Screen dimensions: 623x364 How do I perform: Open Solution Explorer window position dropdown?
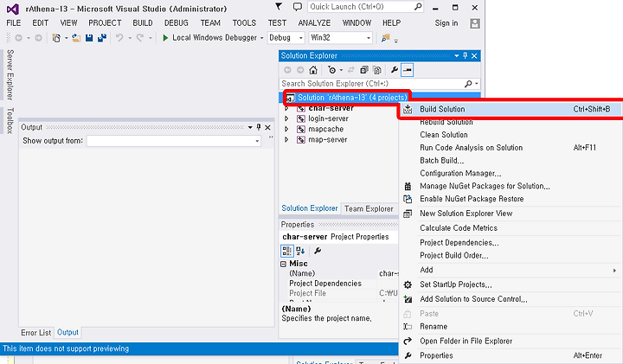[457, 55]
